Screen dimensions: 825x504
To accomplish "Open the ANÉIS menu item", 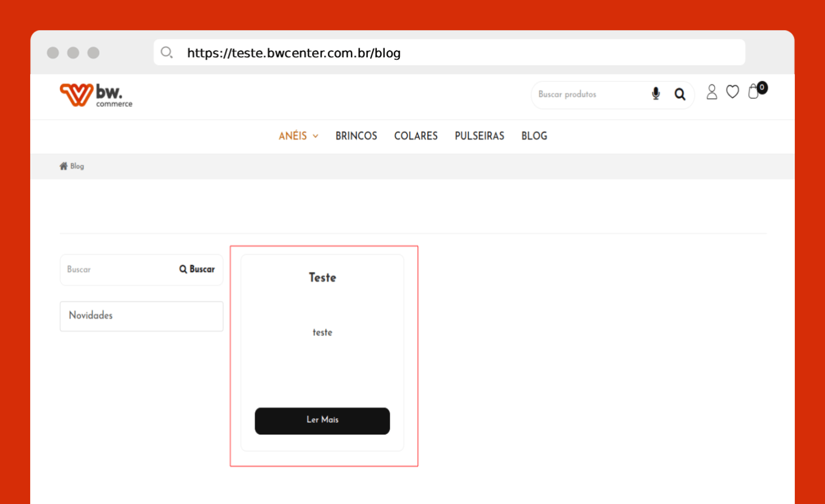I will (x=293, y=136).
